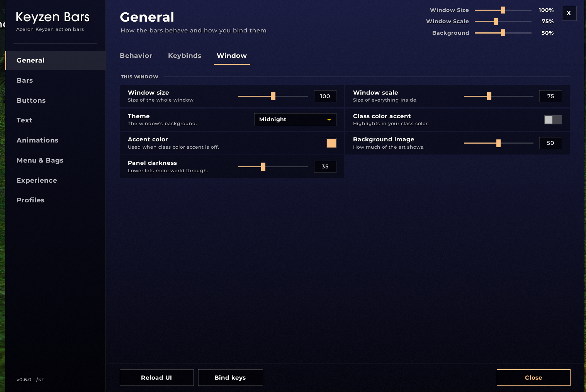Click the header Window Scale slider

[503, 22]
